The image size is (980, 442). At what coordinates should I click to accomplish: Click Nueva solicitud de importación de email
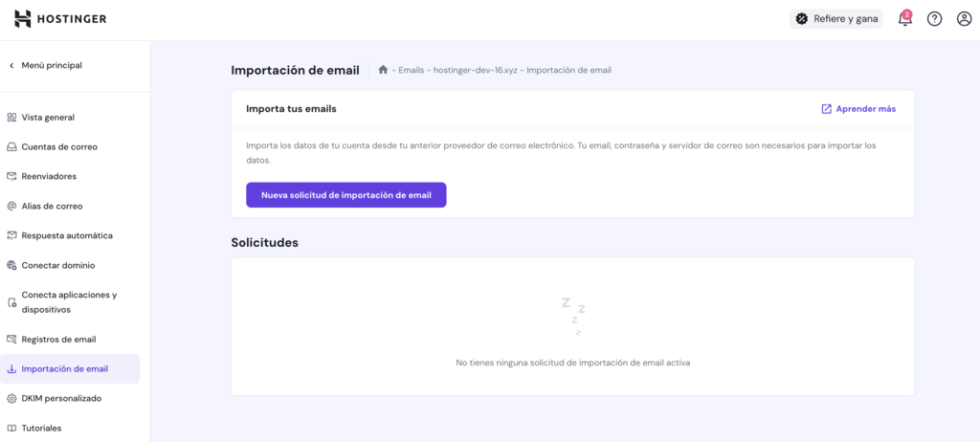tap(346, 195)
